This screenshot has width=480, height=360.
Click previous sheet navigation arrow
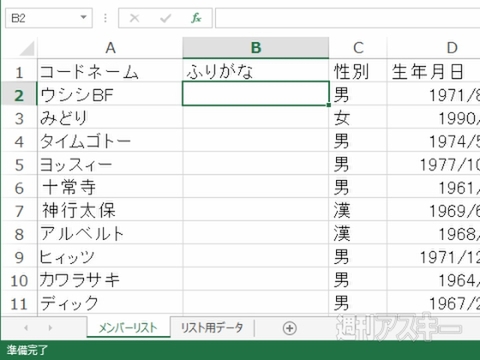pyautogui.click(x=26, y=328)
